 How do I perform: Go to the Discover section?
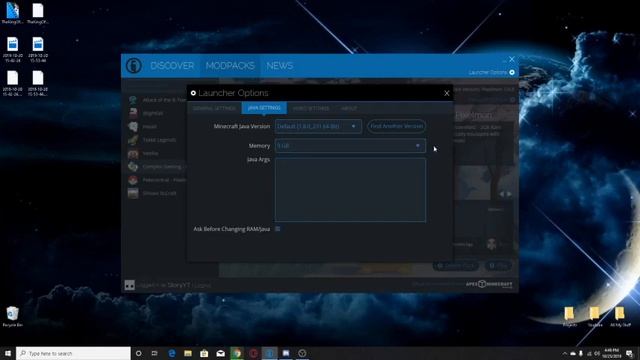[172, 66]
